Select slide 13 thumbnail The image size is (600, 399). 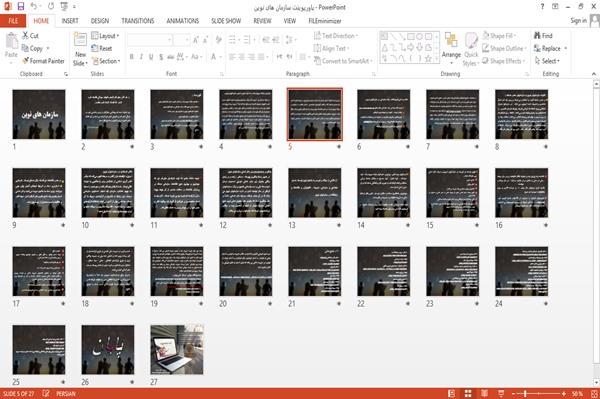(315, 193)
